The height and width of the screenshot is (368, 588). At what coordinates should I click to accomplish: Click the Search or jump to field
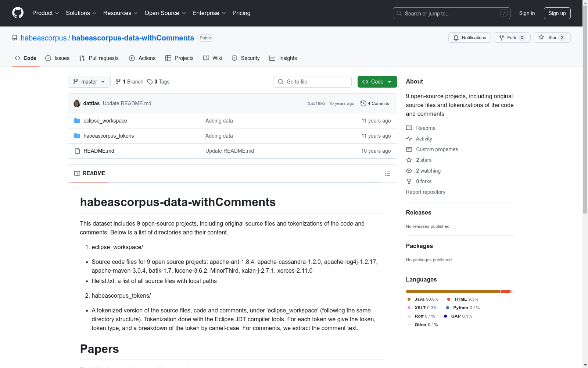coord(452,13)
